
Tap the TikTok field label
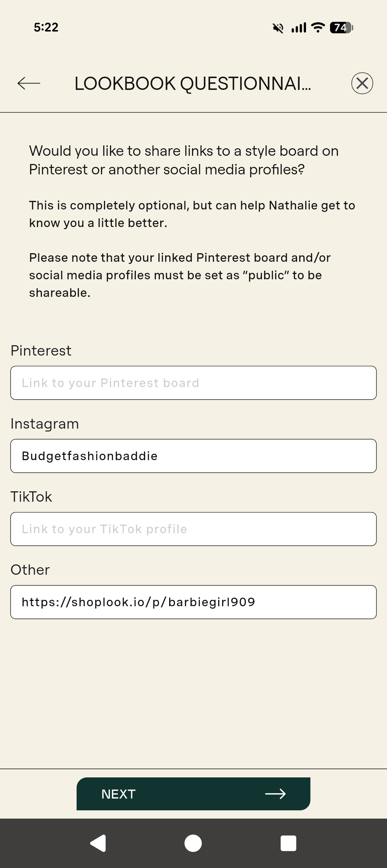[x=31, y=497]
